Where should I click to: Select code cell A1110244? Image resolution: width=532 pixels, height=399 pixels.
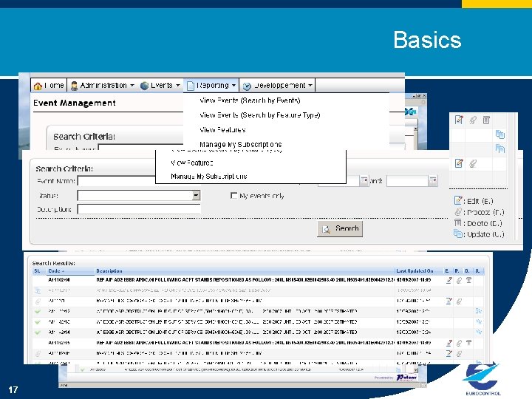pyautogui.click(x=59, y=280)
